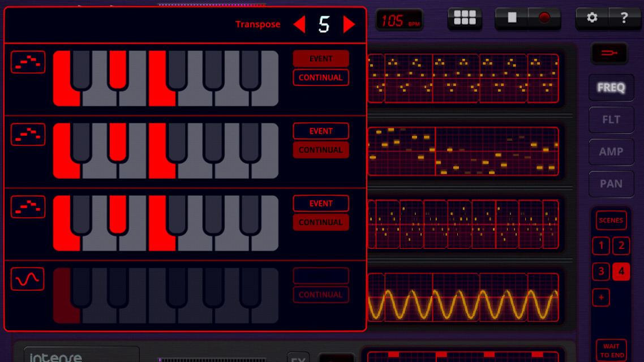Add a new scene with plus button
Viewport: 644px width, 362px height.
(x=601, y=298)
